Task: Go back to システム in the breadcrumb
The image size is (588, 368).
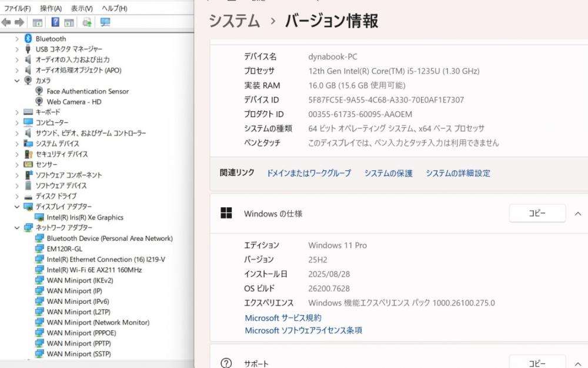Action: pyautogui.click(x=234, y=21)
